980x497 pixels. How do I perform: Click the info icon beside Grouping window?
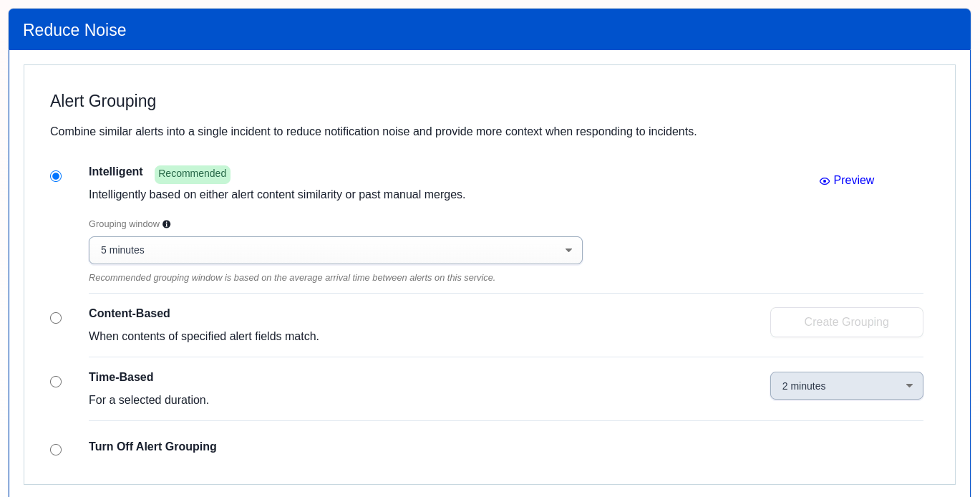pyautogui.click(x=167, y=224)
